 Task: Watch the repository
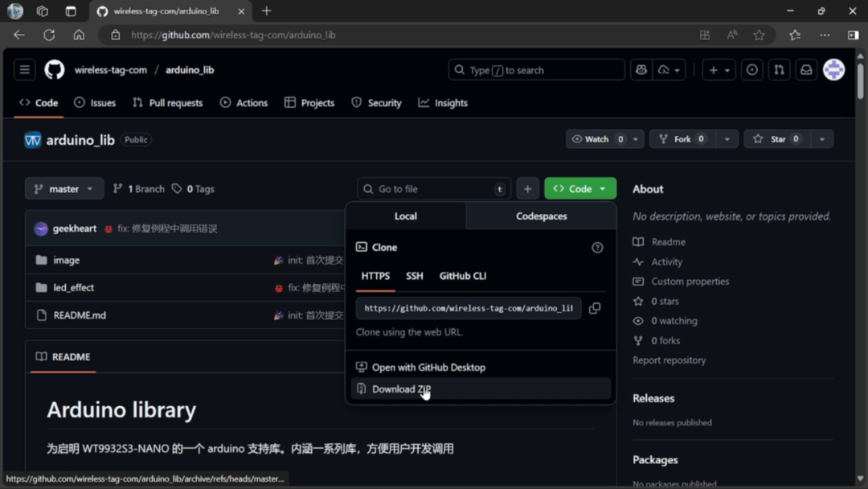pos(596,139)
